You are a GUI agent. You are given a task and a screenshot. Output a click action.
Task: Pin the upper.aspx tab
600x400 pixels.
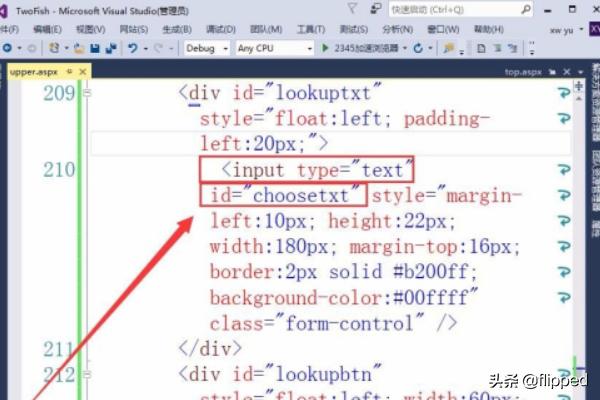click(70, 71)
